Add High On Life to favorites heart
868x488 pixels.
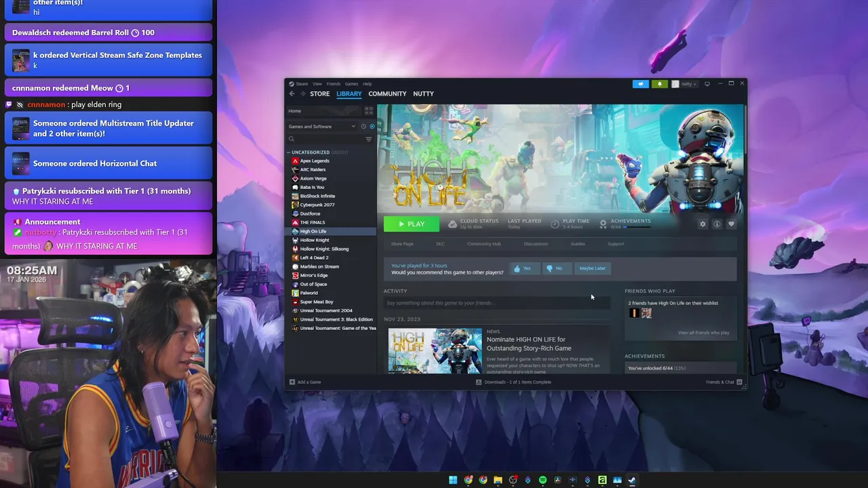(731, 224)
